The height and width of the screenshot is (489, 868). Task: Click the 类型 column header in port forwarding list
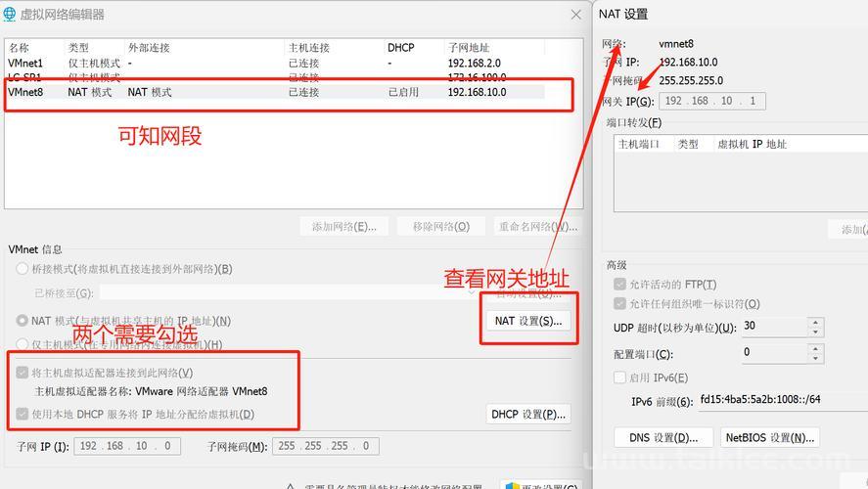[x=688, y=144]
